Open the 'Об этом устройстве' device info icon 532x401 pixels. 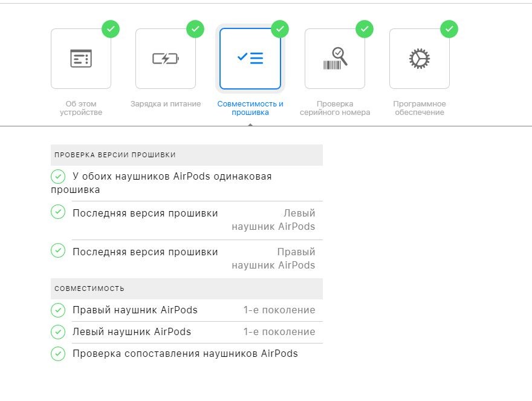pyautogui.click(x=81, y=58)
